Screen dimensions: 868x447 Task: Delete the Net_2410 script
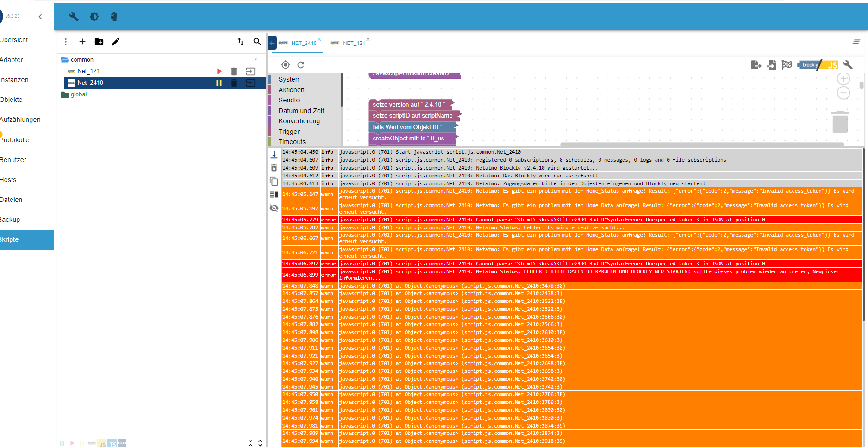tap(234, 83)
